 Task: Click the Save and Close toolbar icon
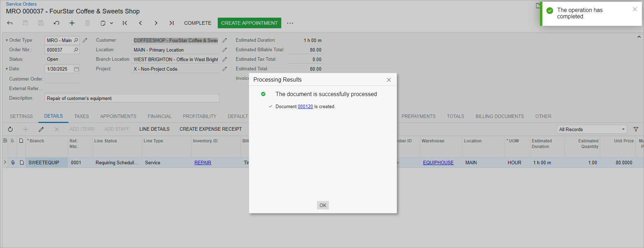[x=25, y=23]
